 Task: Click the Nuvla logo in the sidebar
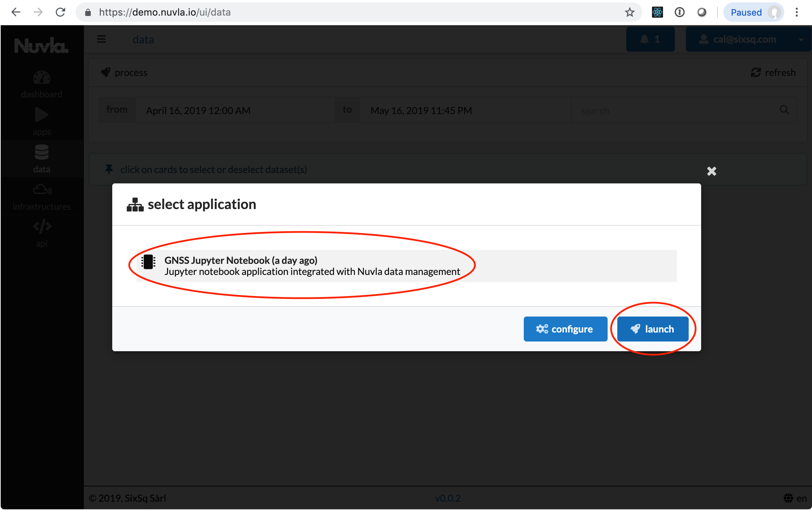coord(42,45)
